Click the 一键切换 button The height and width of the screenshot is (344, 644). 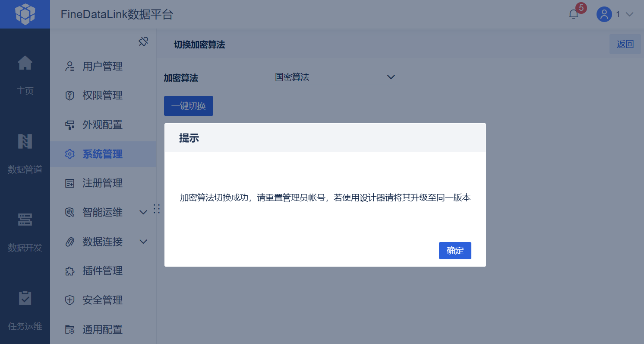pyautogui.click(x=189, y=106)
